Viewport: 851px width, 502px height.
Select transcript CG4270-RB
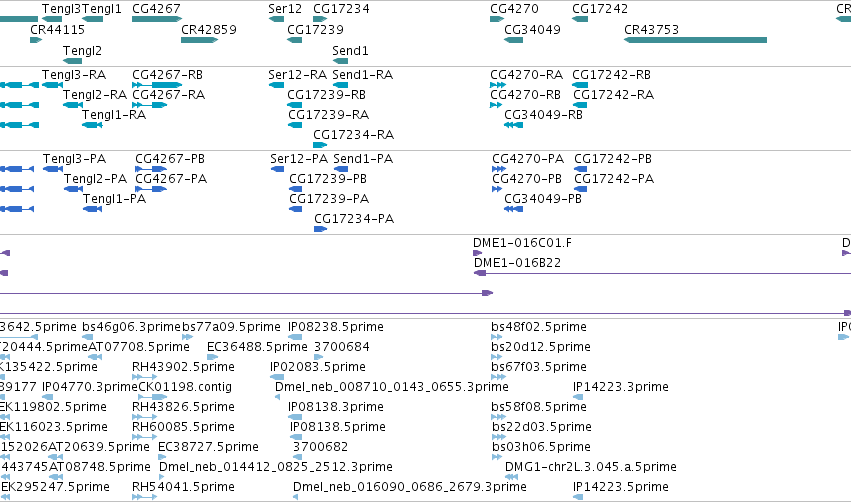pyautogui.click(x=525, y=95)
